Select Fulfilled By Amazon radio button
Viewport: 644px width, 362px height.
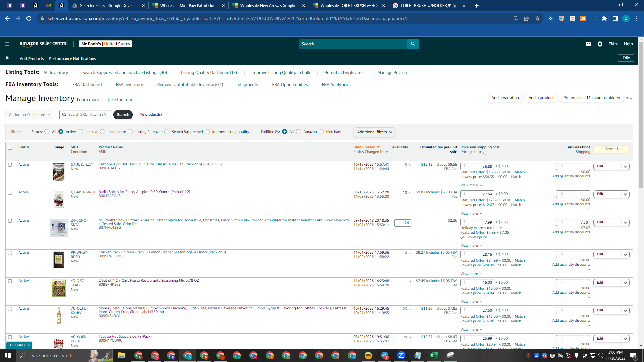pyautogui.click(x=299, y=132)
